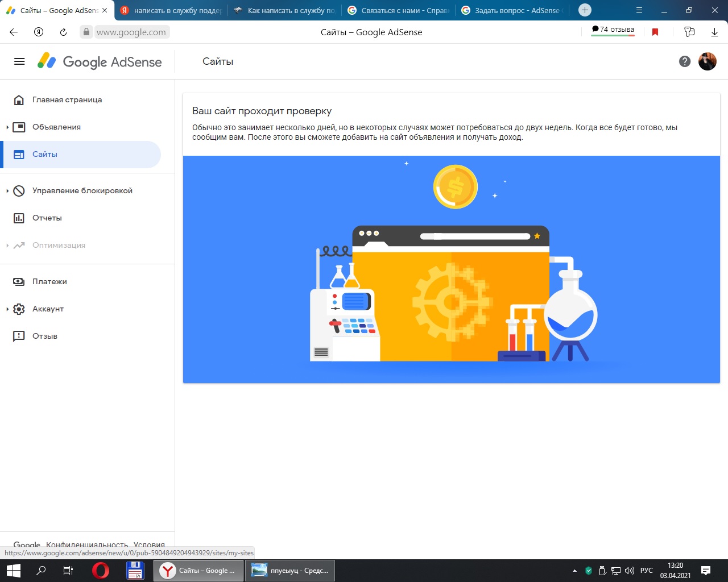Open Управление блокировкой in the sidebar

tap(82, 190)
